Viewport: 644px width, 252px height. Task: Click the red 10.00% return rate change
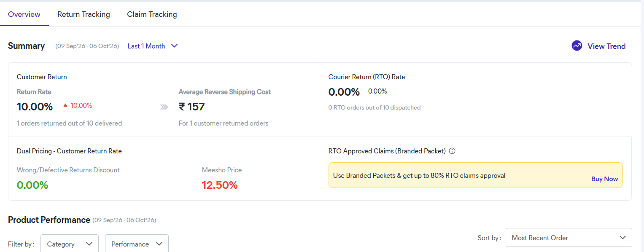77,106
